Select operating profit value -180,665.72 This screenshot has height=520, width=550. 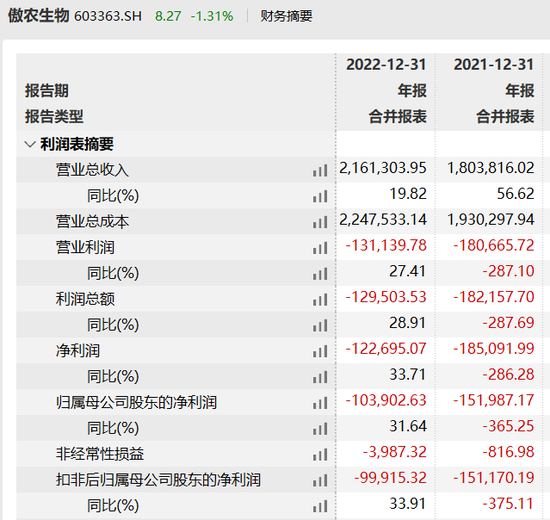(x=494, y=245)
